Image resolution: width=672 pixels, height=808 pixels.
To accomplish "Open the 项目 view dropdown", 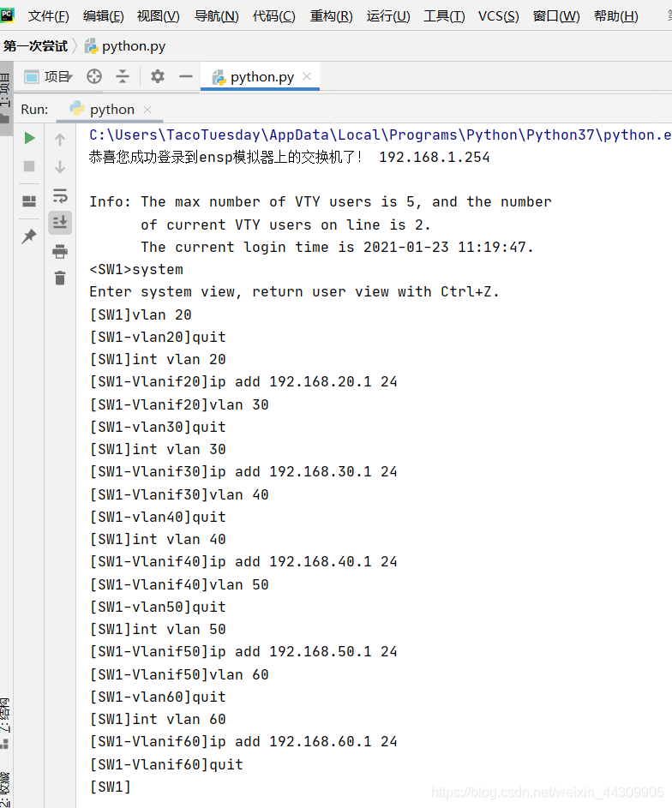I will (49, 76).
